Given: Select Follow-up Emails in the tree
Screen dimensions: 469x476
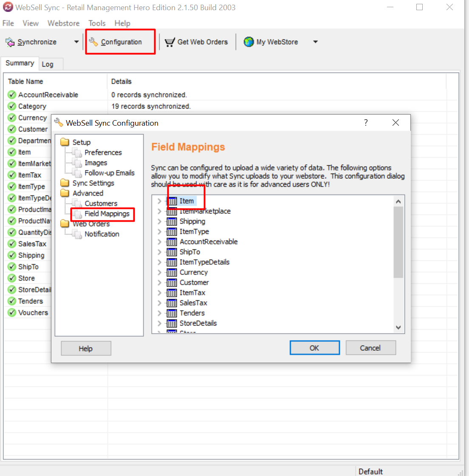Looking at the screenshot, I should click(x=109, y=173).
